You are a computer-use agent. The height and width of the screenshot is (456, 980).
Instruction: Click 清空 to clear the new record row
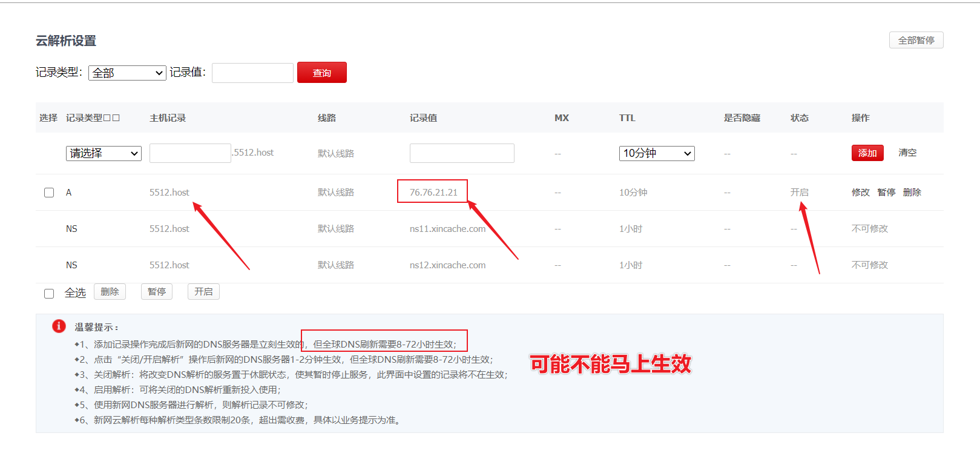point(907,153)
